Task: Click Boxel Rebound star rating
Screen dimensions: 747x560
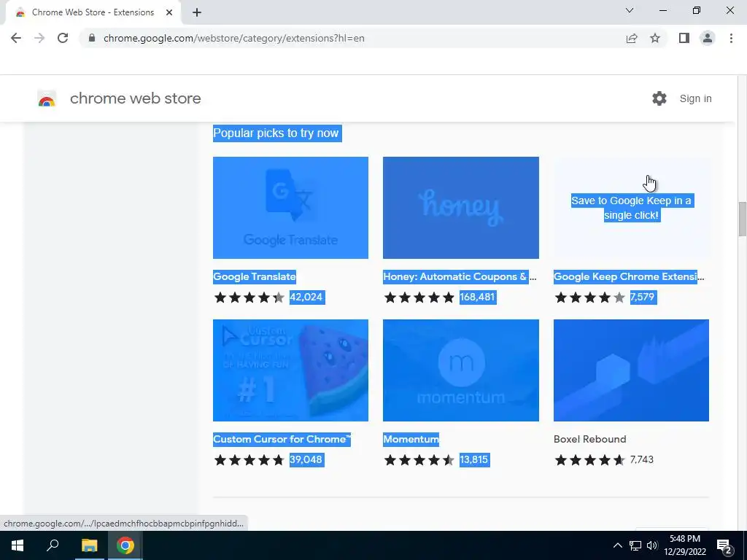Action: tap(589, 460)
